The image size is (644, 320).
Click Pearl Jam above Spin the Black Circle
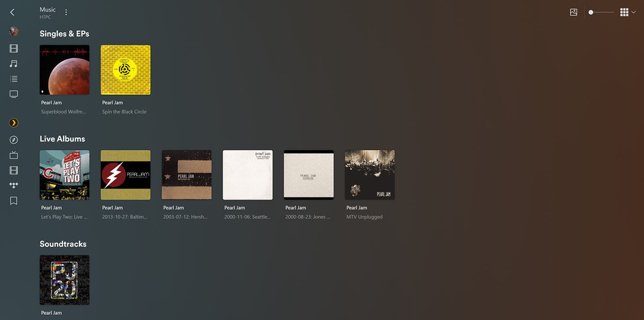112,103
